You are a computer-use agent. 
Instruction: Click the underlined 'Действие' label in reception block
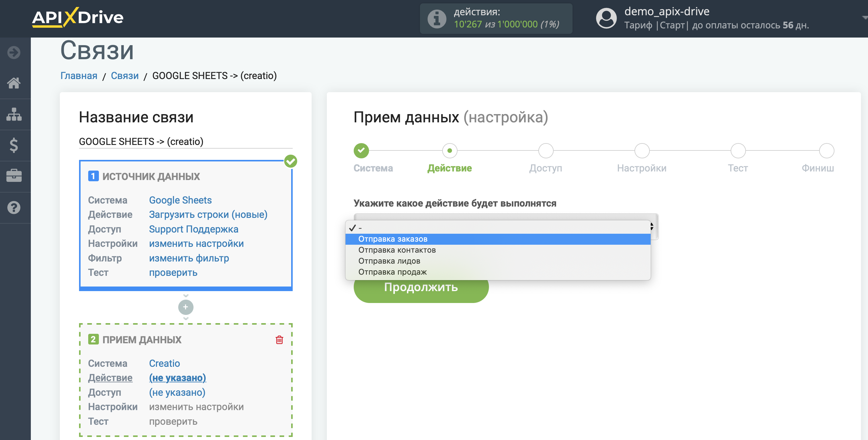pyautogui.click(x=110, y=378)
